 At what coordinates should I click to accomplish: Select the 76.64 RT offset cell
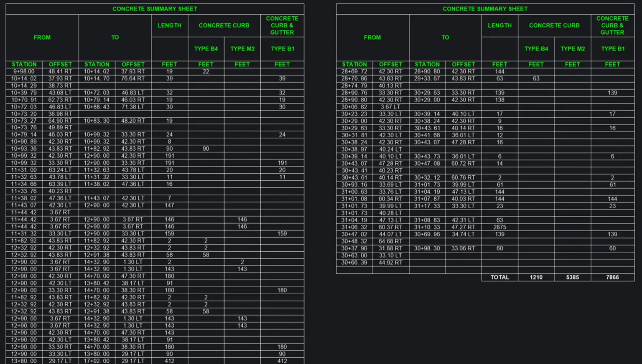pos(133,78)
